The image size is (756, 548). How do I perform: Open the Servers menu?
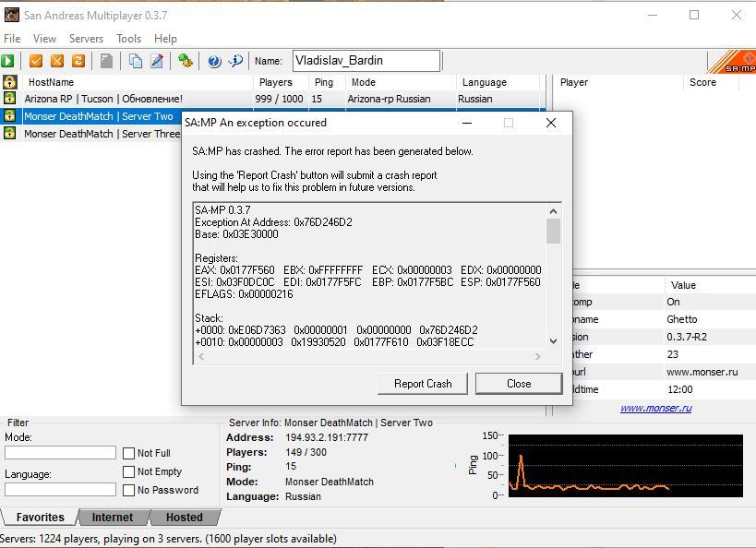(x=86, y=39)
